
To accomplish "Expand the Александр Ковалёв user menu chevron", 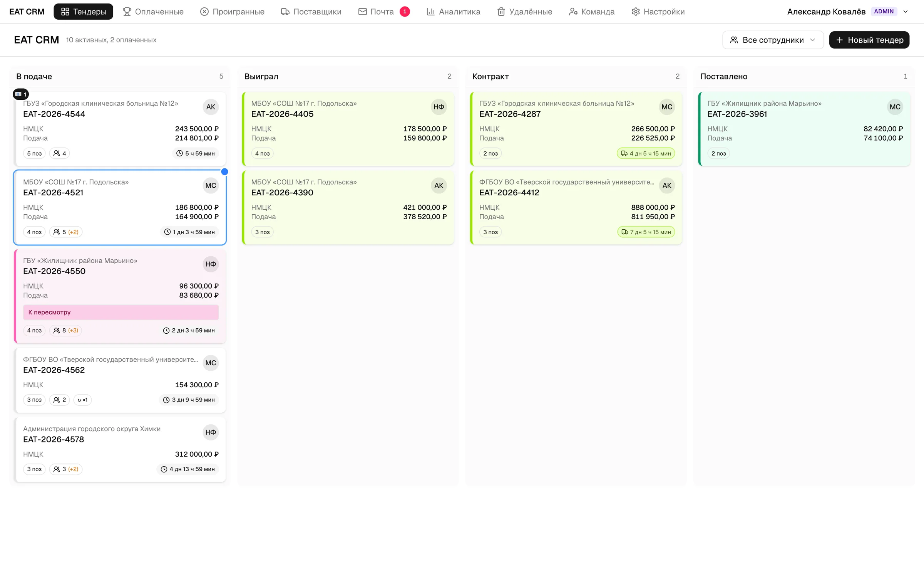I will click(x=906, y=12).
